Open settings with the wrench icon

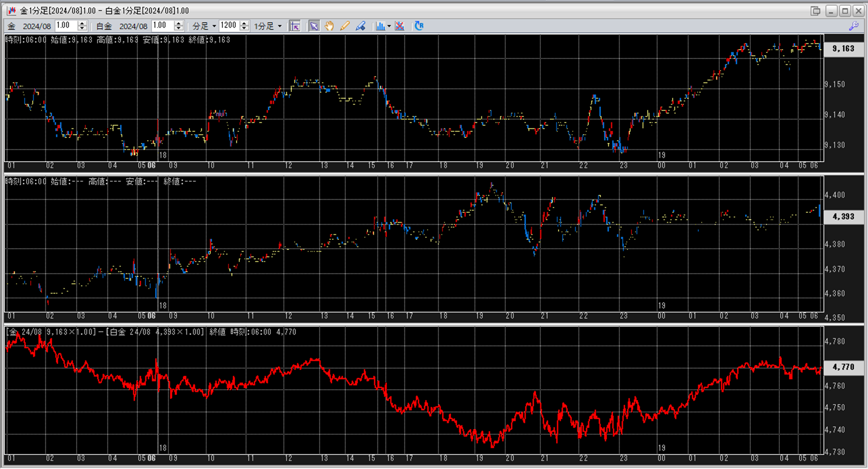854,26
